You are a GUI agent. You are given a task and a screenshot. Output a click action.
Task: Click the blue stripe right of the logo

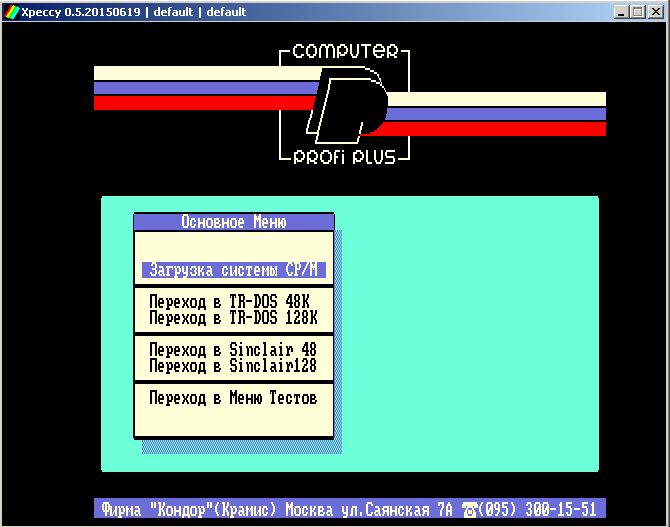coord(500,114)
